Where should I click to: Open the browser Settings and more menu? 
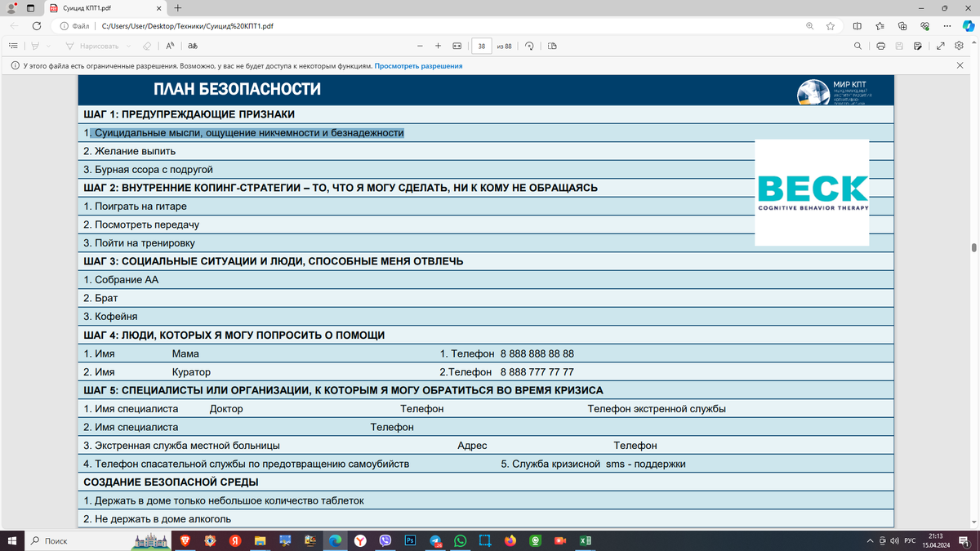pos(947,26)
